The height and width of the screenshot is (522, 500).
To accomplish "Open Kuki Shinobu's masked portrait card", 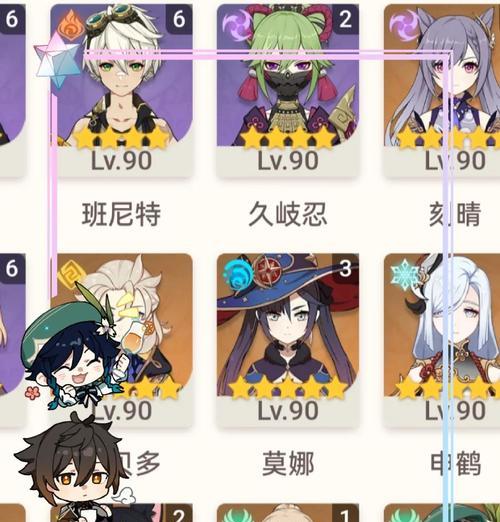I will (288, 90).
